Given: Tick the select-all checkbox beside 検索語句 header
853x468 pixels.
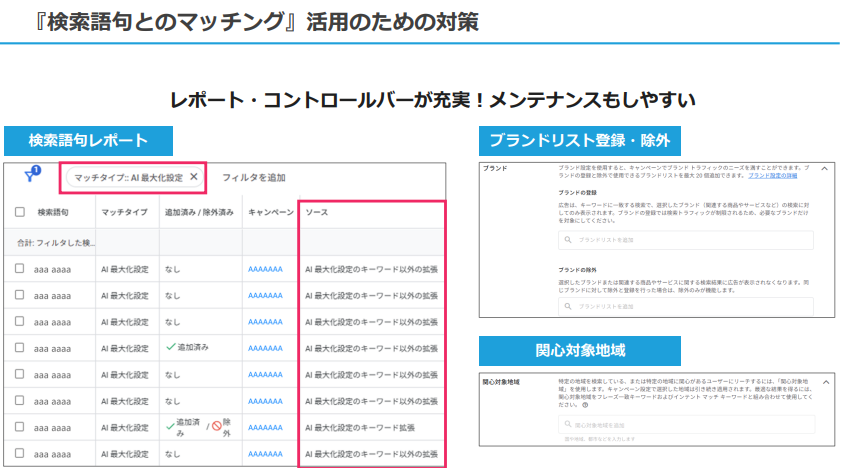Looking at the screenshot, I should pos(20,212).
